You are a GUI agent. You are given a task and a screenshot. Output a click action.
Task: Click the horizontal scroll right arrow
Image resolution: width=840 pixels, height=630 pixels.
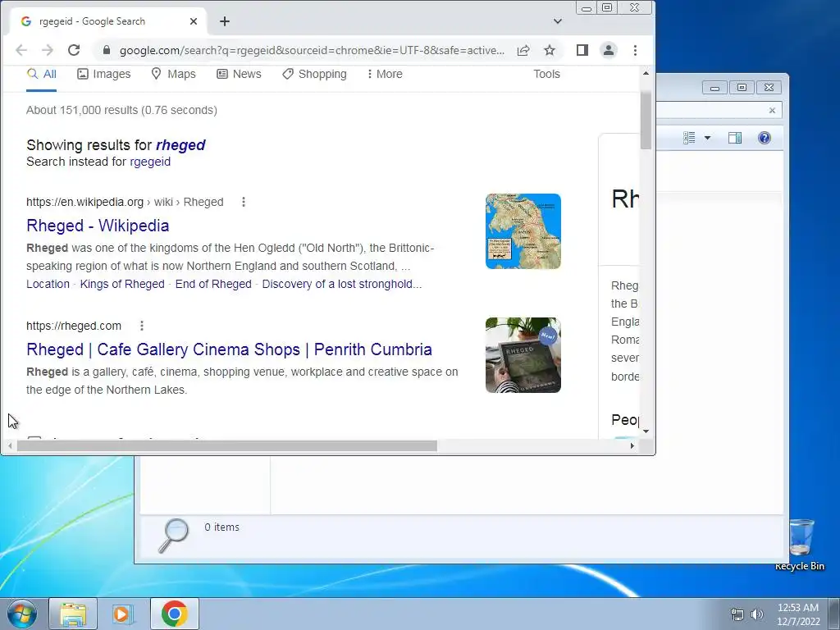click(x=632, y=445)
